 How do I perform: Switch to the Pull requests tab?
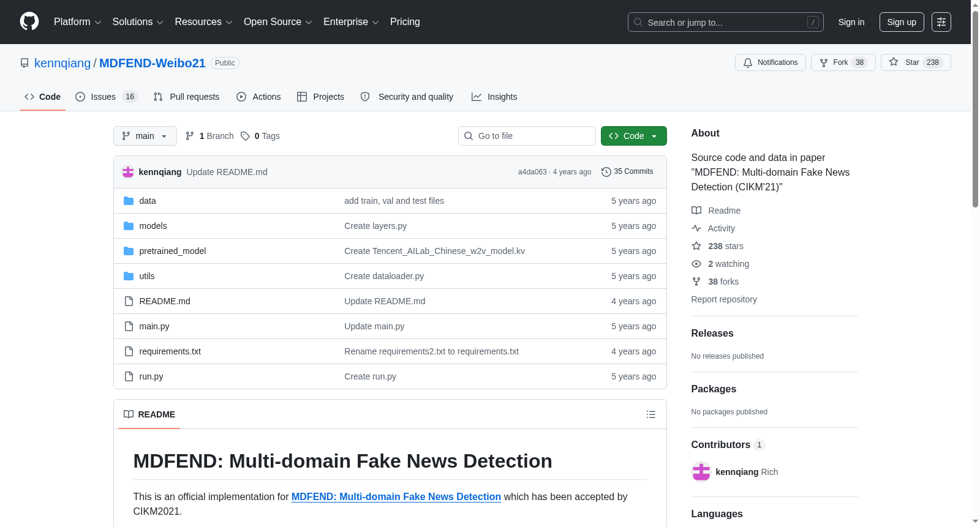point(186,97)
